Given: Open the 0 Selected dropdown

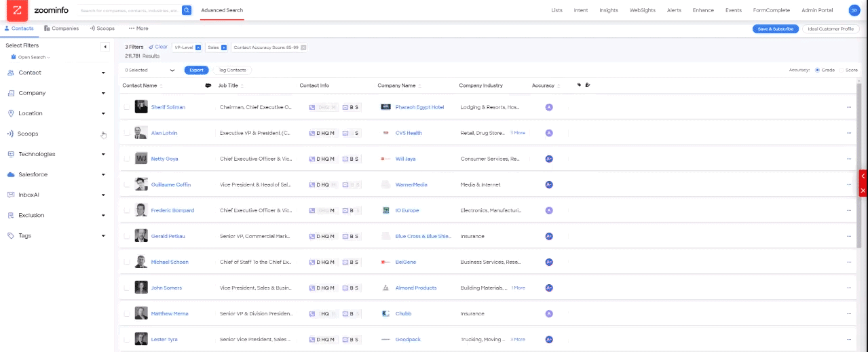Looking at the screenshot, I should click(150, 70).
